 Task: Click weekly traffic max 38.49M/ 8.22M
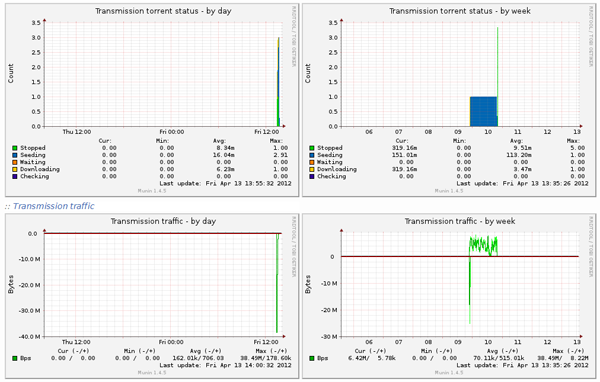pos(562,358)
